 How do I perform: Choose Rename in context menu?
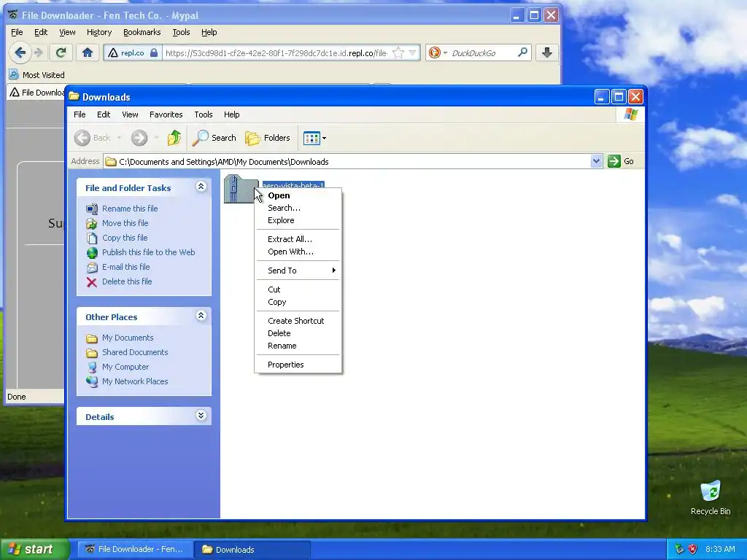[x=298, y=346]
